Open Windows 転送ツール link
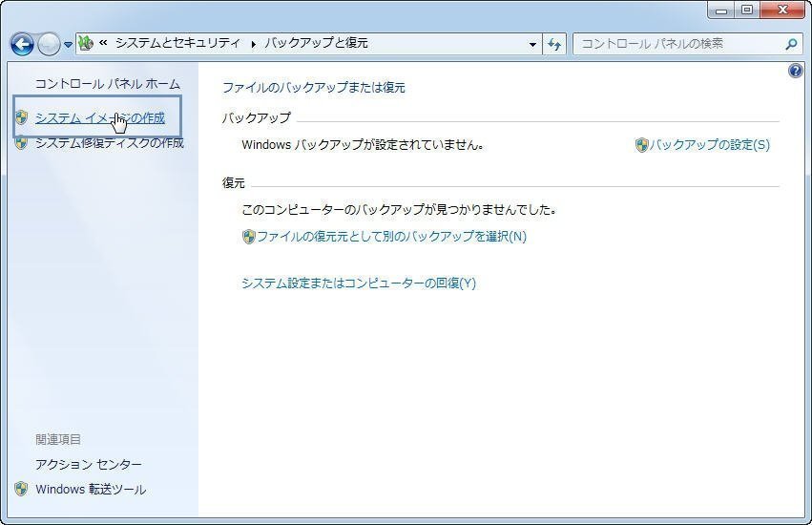812x525 pixels. point(91,490)
